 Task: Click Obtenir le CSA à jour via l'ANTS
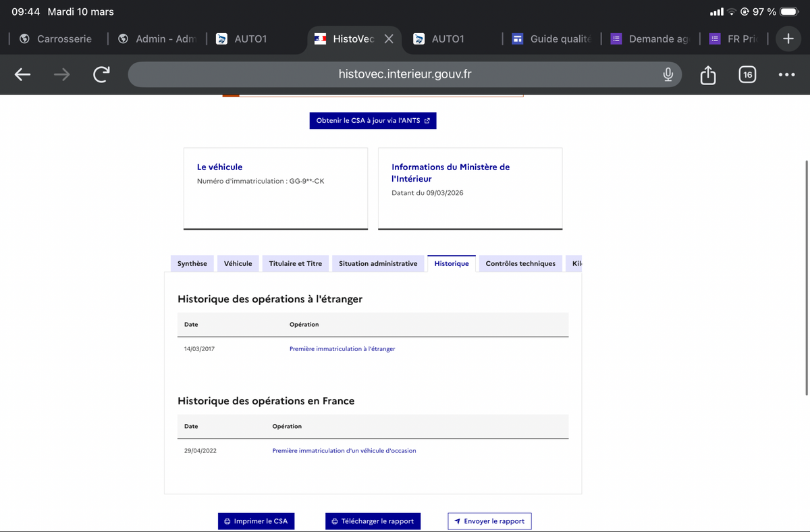pos(373,120)
